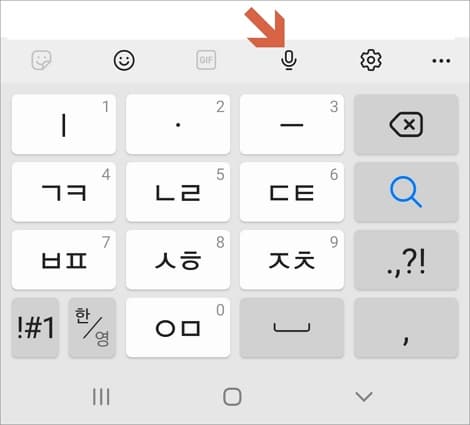Tap the blue search magnifier key

click(406, 192)
